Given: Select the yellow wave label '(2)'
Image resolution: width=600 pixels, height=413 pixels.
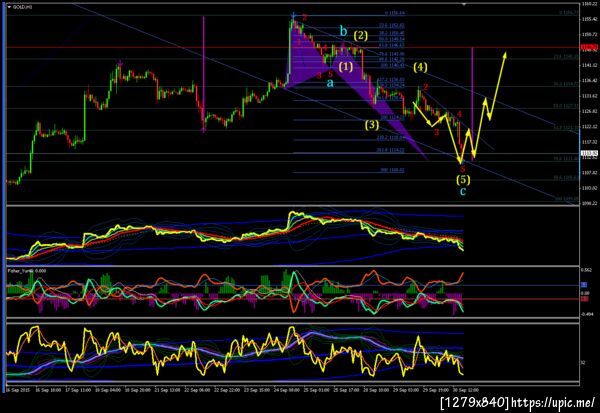Looking at the screenshot, I should coord(360,36).
